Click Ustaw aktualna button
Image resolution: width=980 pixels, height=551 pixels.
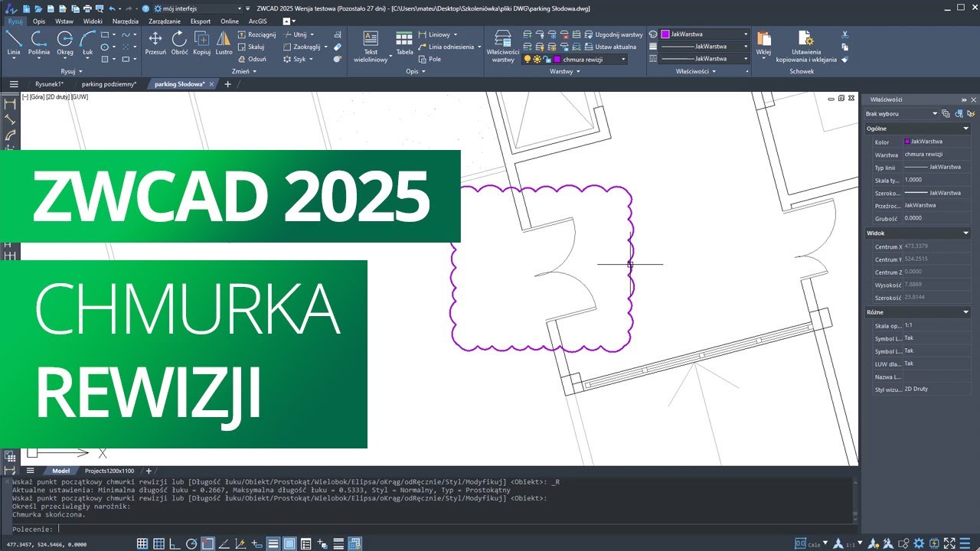tap(609, 47)
